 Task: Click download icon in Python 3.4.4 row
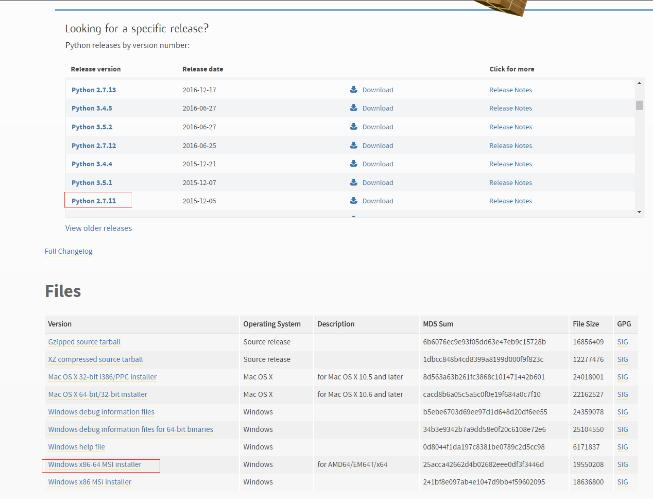click(354, 164)
